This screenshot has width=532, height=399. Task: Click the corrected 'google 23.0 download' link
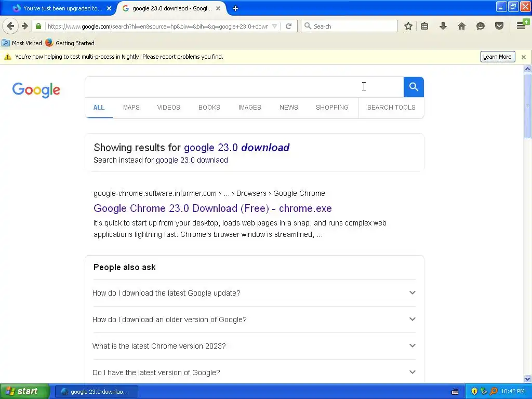pos(236,148)
